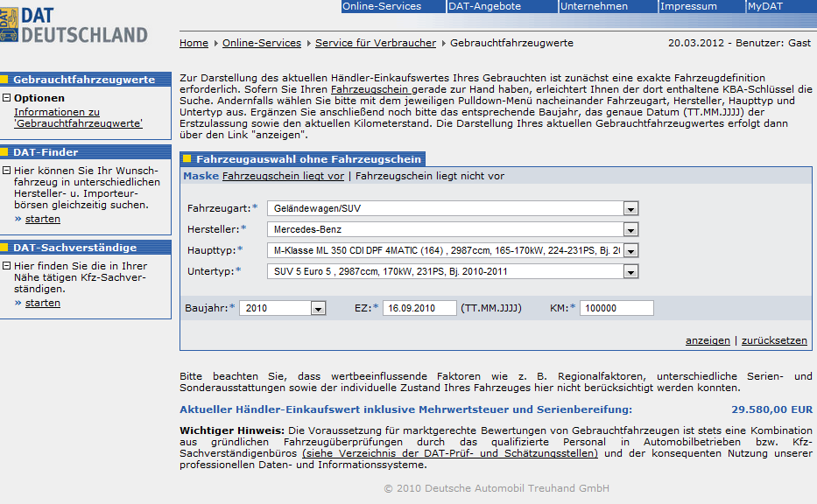Click the Gebrauchtfahrzeugwerte sidebar header
This screenshot has height=504, width=817.
[86, 79]
